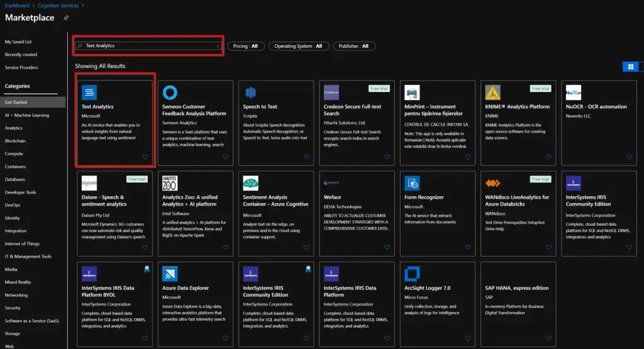644x349 pixels.
Task: Go to the Cognitive Services breadcrumb
Action: [58, 5]
